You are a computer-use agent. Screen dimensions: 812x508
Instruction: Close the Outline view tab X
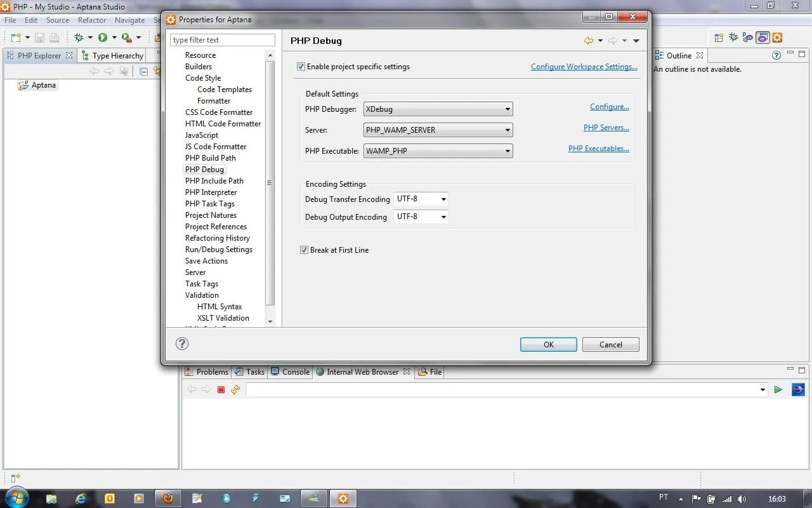[x=700, y=55]
